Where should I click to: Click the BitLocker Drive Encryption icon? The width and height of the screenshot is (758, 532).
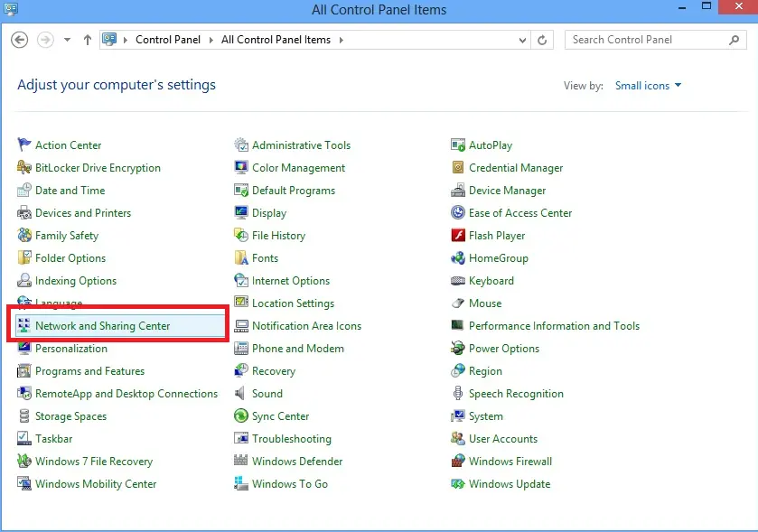[x=24, y=167]
